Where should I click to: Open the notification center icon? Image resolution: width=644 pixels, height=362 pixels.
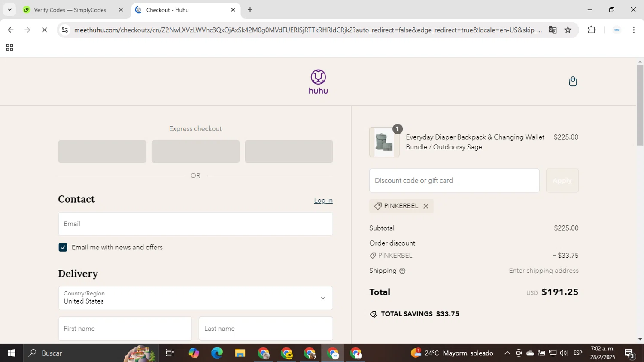tap(630, 353)
